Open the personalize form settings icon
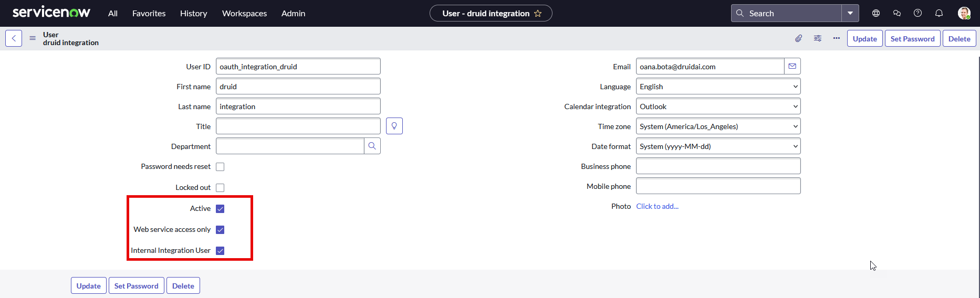The width and height of the screenshot is (980, 298). click(818, 38)
